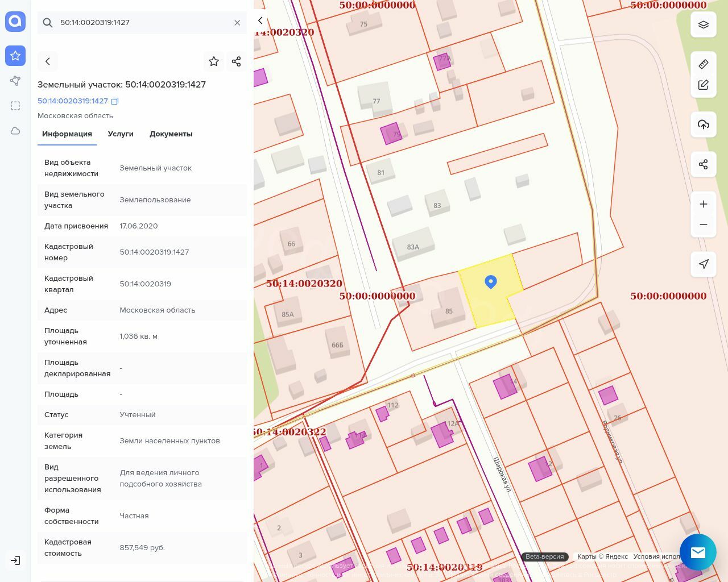Select the ruler measurement tool
The image size is (728, 582).
pos(703,64)
